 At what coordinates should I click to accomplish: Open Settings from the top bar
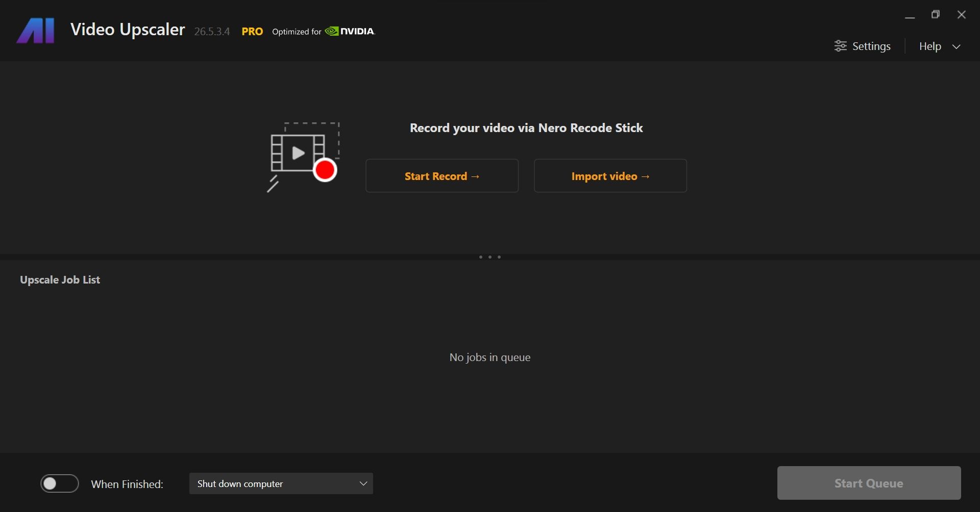(871, 46)
